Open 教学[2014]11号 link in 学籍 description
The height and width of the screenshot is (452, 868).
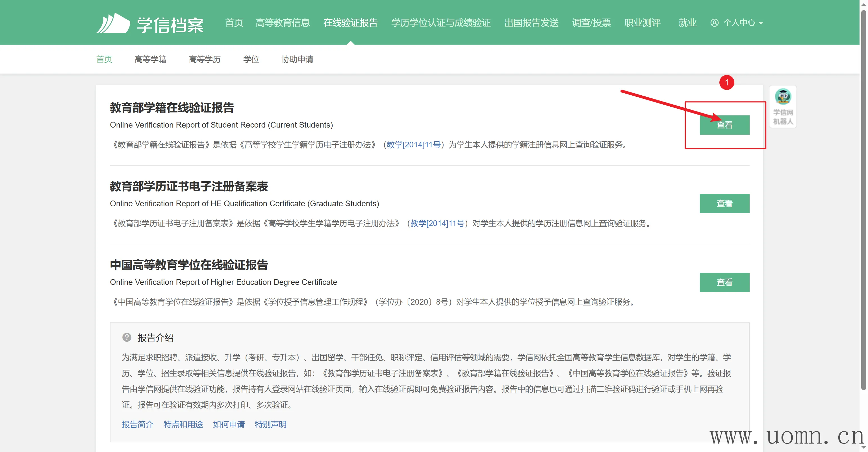pyautogui.click(x=413, y=145)
